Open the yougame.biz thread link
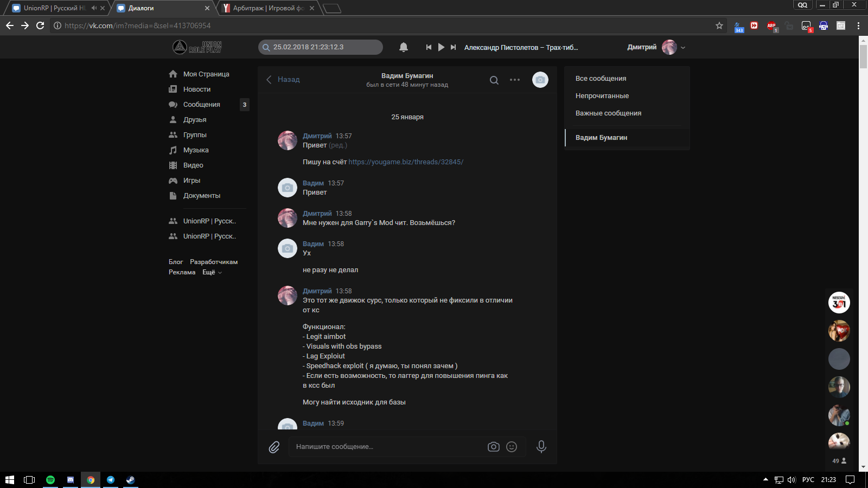 (x=406, y=162)
